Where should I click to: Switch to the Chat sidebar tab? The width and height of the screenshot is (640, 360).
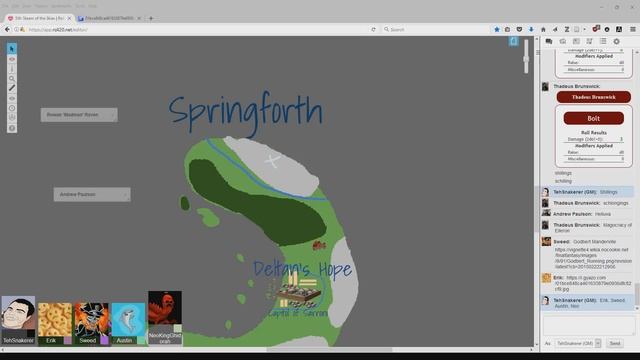point(549,41)
